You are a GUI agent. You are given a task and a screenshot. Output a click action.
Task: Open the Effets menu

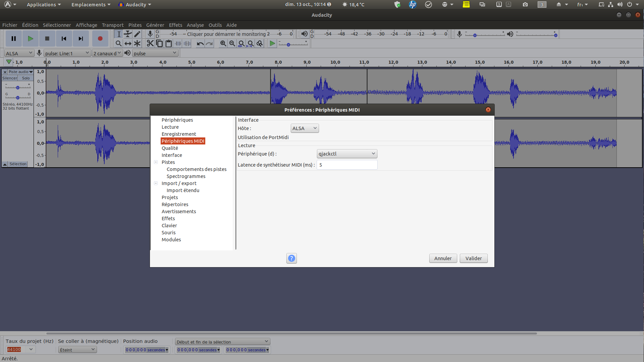coord(175,25)
